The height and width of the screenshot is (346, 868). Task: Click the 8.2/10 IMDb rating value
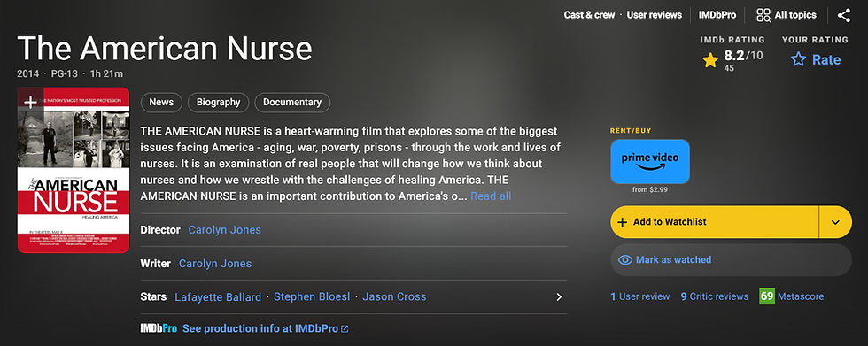pyautogui.click(x=743, y=56)
